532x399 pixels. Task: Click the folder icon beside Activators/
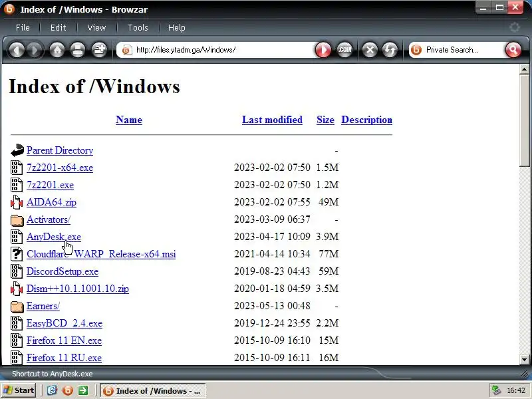[17, 220]
